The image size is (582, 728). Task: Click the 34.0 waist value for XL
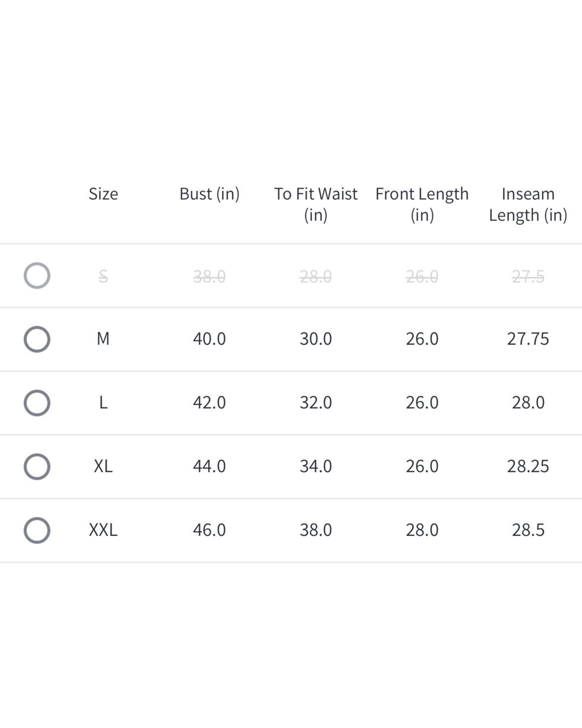tap(316, 466)
